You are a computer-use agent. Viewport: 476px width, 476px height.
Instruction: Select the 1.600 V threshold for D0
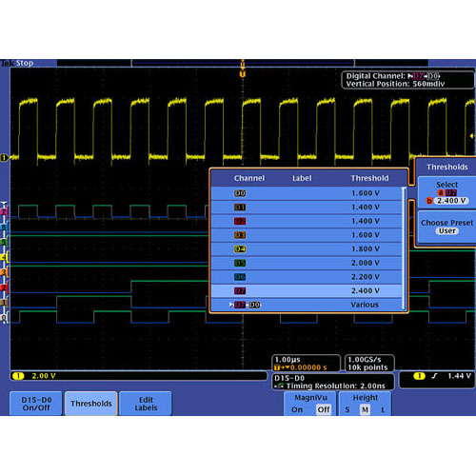coord(366,193)
